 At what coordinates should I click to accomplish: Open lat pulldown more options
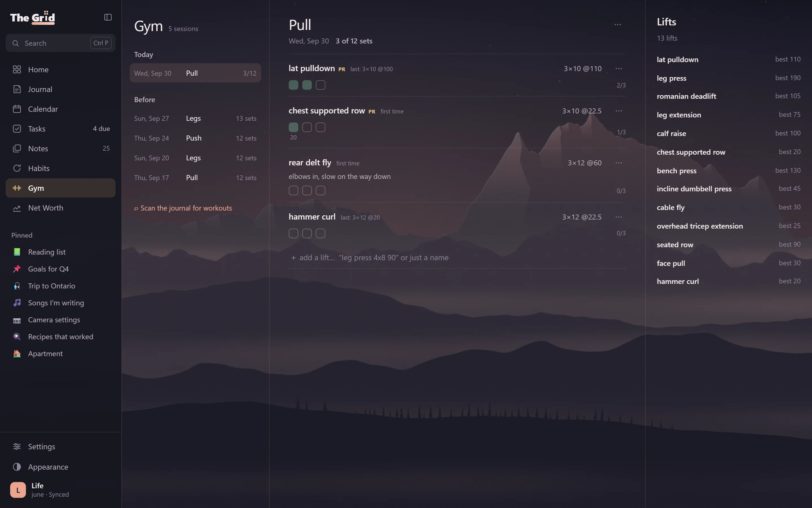click(x=619, y=69)
